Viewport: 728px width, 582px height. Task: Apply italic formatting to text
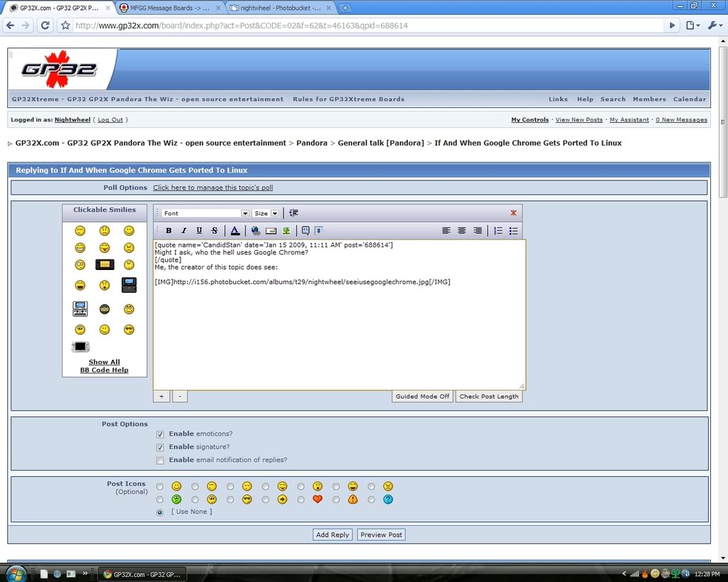183,230
